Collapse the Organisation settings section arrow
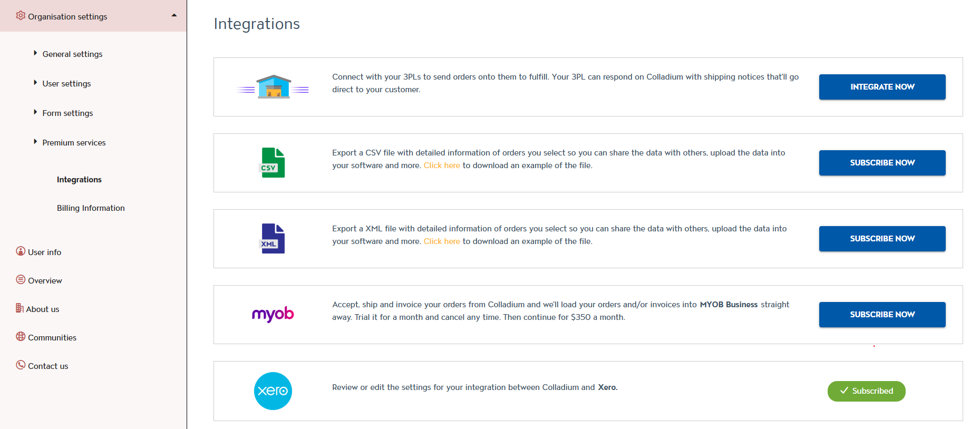 174,16
